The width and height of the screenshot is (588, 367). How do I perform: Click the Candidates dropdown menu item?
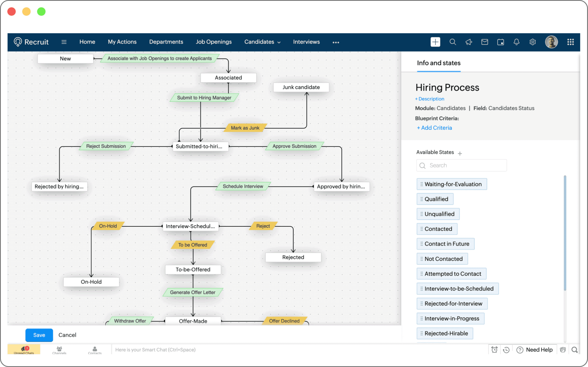click(x=261, y=41)
